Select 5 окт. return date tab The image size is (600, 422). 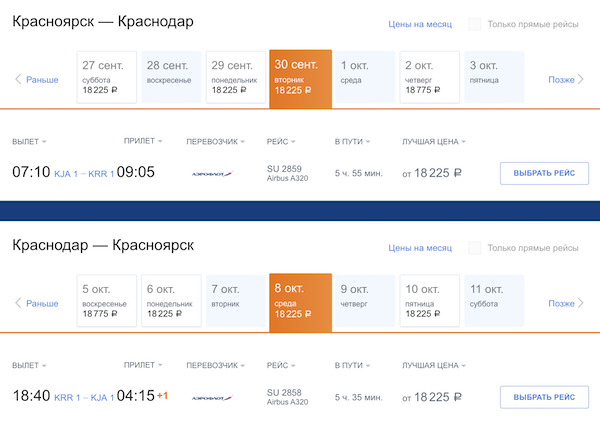108,302
